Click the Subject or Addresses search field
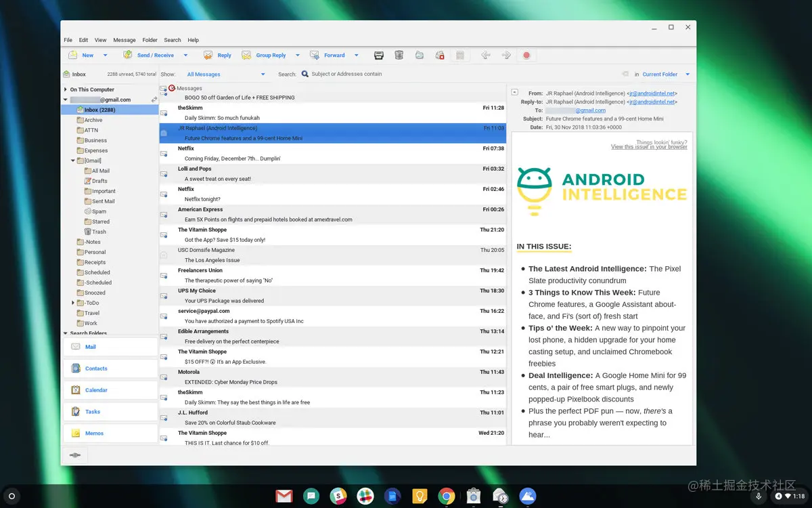Viewport: 812px width, 508px height. 460,75
